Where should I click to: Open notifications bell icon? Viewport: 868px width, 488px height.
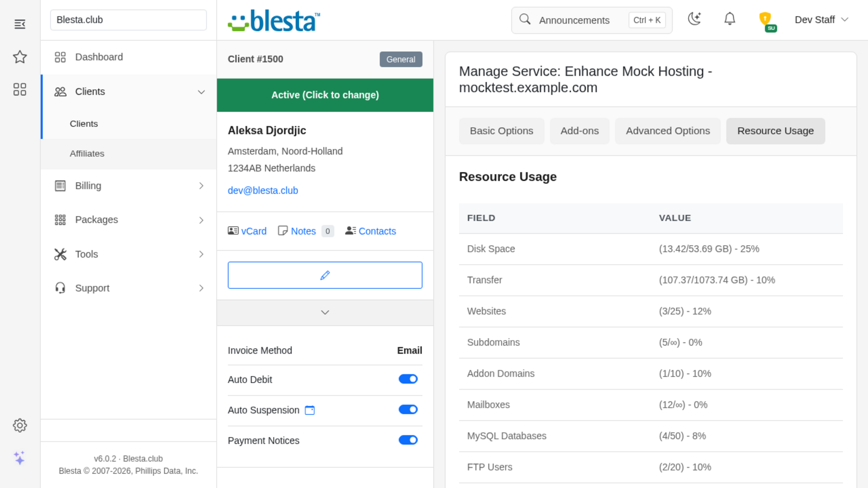(730, 19)
